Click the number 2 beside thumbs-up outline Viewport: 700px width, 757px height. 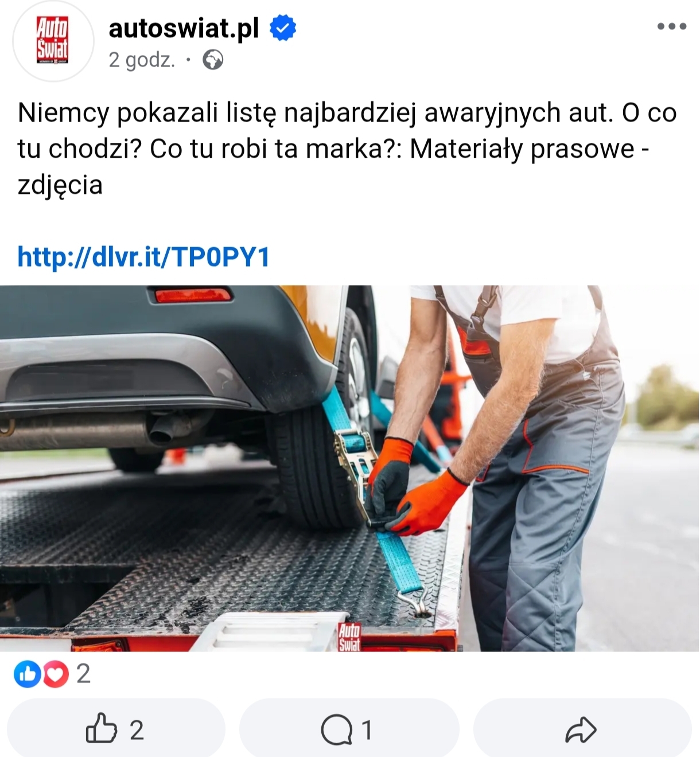[x=137, y=729]
